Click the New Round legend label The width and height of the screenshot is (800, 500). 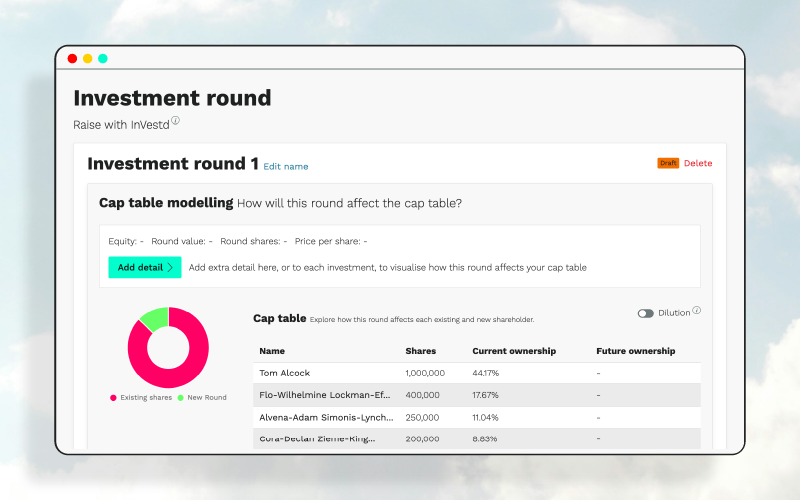[207, 397]
